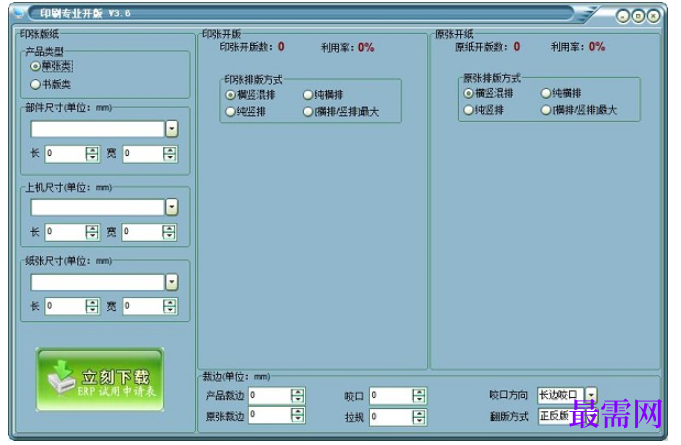
Task: Click the round maximize button
Action: click(x=638, y=16)
